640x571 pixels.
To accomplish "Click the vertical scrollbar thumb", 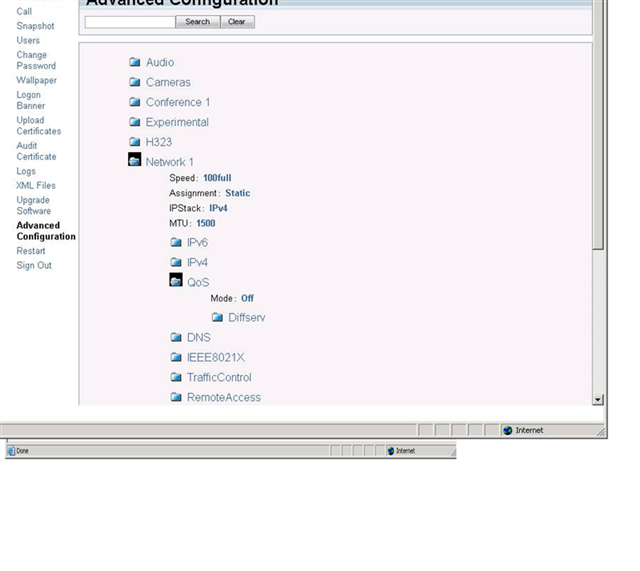I will coord(598,124).
